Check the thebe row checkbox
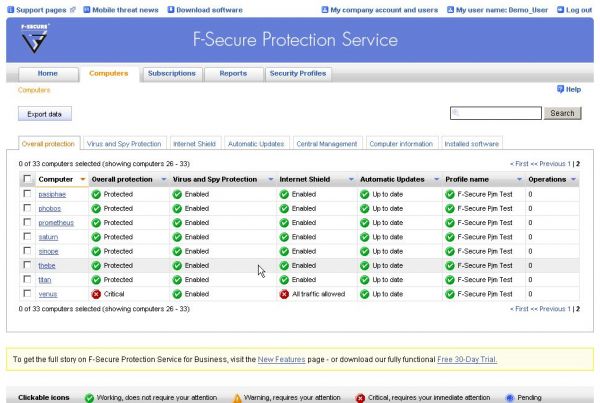This screenshot has width=600, height=403. click(x=27, y=265)
